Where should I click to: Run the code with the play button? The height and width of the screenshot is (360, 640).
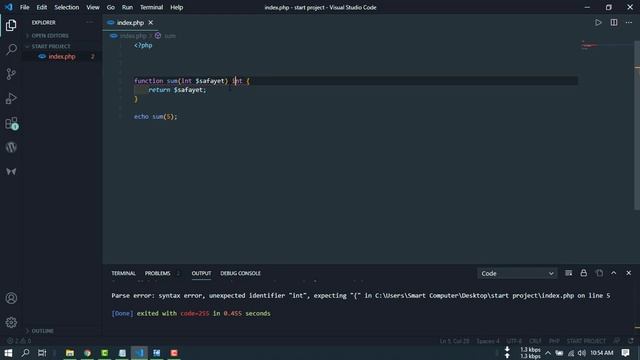tap(598, 22)
